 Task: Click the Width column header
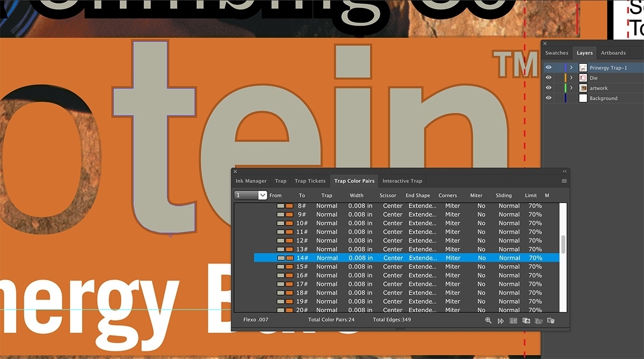coord(356,195)
